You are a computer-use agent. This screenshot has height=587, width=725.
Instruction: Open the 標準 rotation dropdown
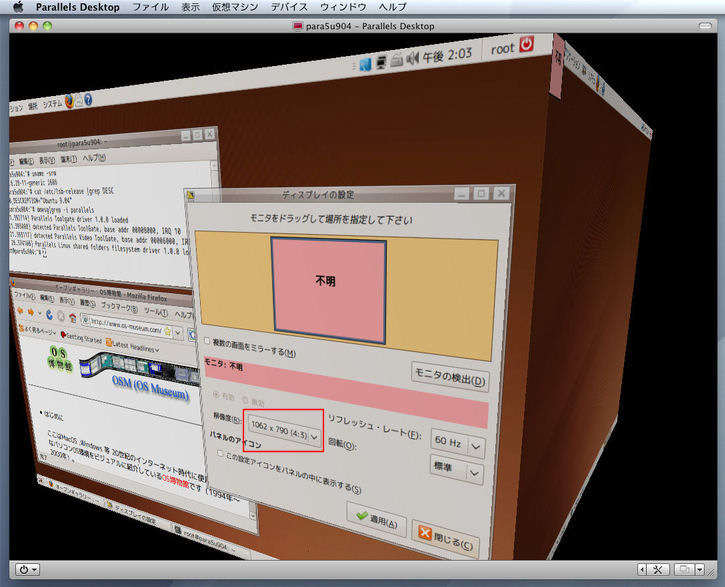[x=457, y=470]
